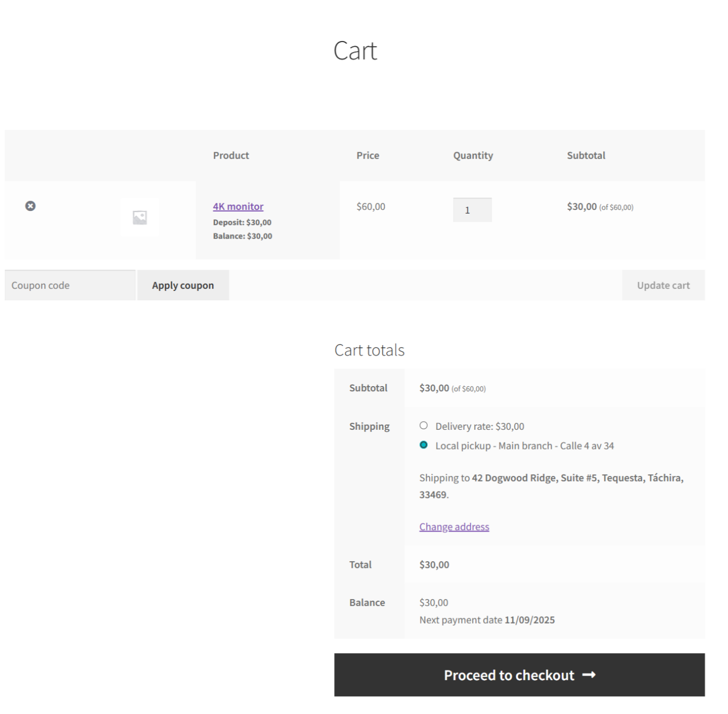Click the next payment date 11/09/2025
Image resolution: width=728 pixels, height=714 pixels.
click(529, 620)
